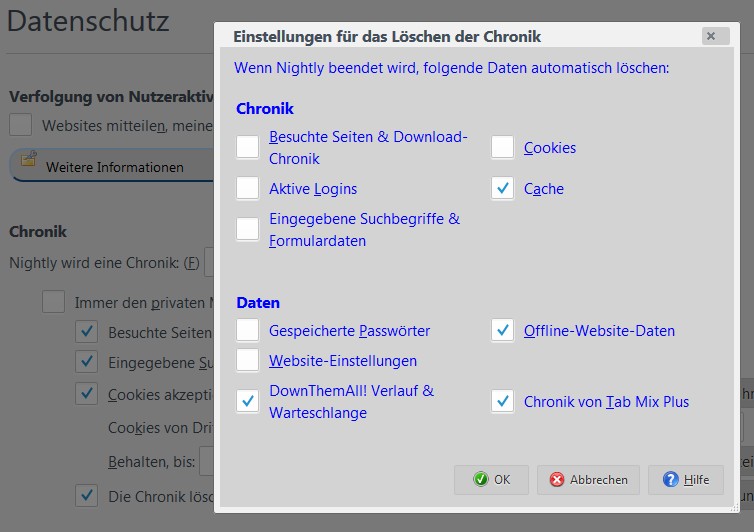Untick Chronik von Tab Mix Plus
This screenshot has width=754, height=532.
click(x=502, y=402)
